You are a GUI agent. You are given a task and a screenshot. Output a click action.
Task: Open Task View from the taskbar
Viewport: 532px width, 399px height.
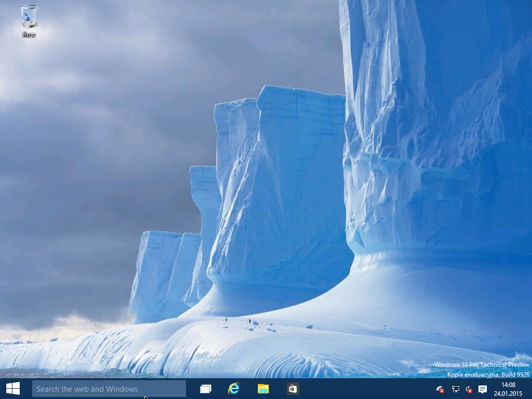coord(206,389)
